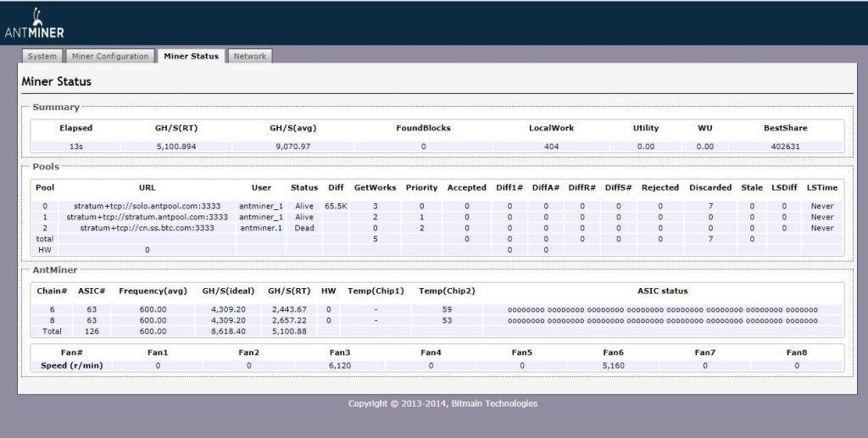Click Diff value 65.5K
The height and width of the screenshot is (438, 868).
coord(336,206)
